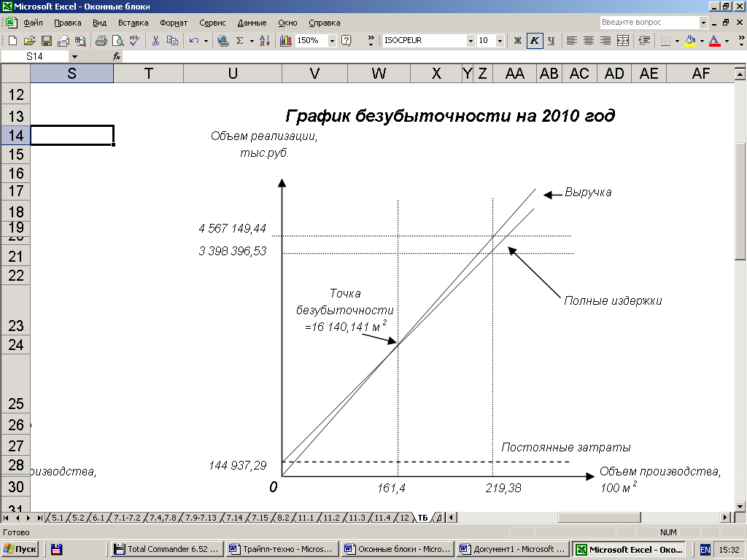
Task: Expand the fill color dropdown arrow
Action: 702,41
